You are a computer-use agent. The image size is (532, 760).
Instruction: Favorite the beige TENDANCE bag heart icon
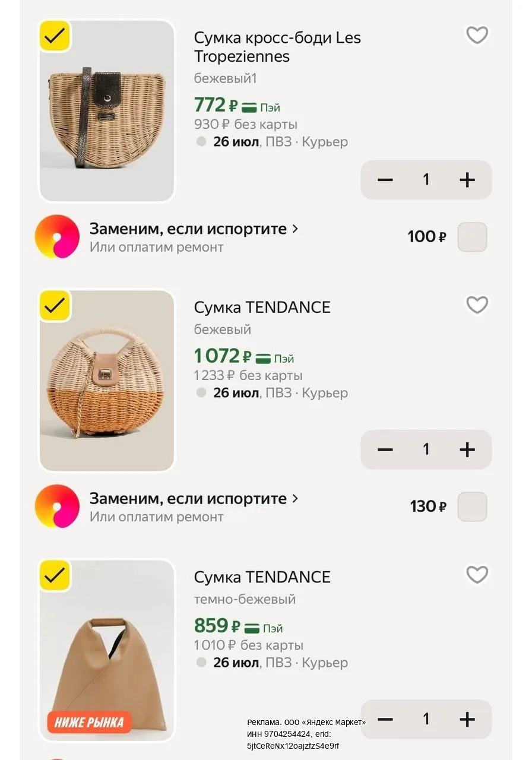tap(477, 305)
